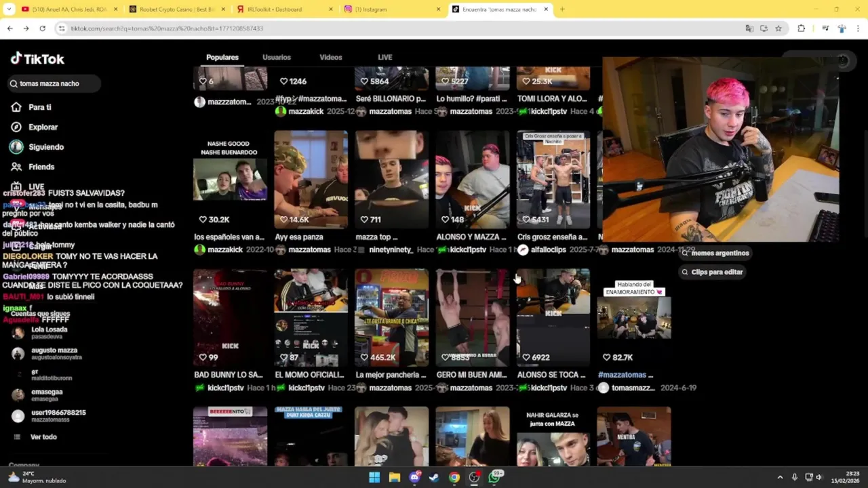Viewport: 868px width, 488px height.
Task: Open the EL MOMO OFICIALI... video thumbnail
Action: [311, 318]
